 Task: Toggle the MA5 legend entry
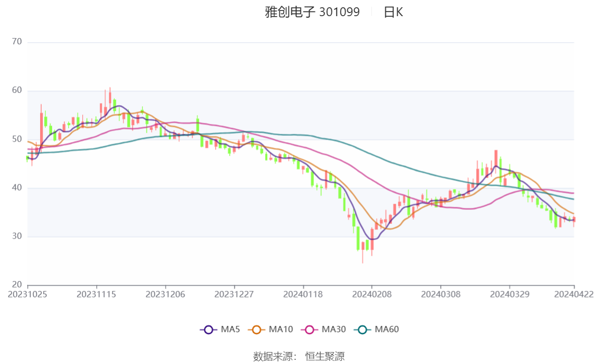point(220,329)
